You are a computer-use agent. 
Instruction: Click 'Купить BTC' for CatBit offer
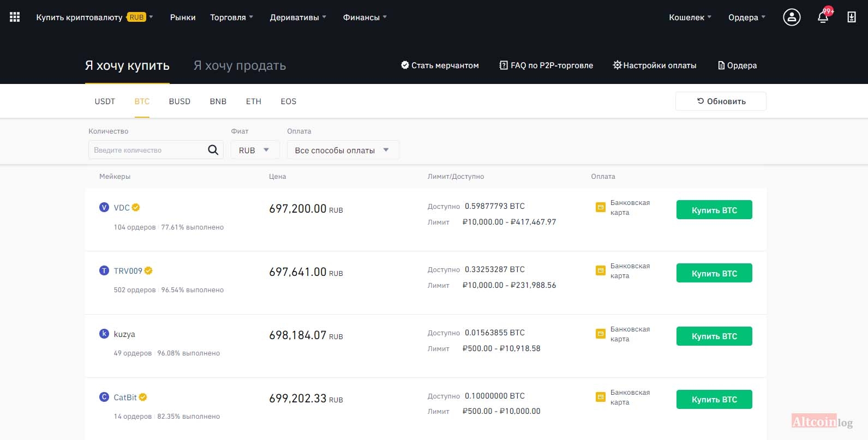[x=714, y=400]
